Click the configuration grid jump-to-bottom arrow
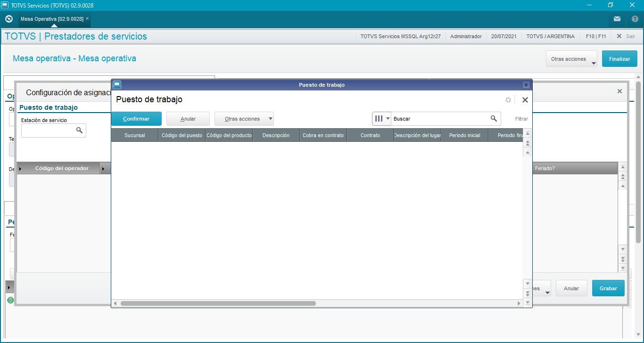The width and height of the screenshot is (644, 343). click(x=623, y=268)
